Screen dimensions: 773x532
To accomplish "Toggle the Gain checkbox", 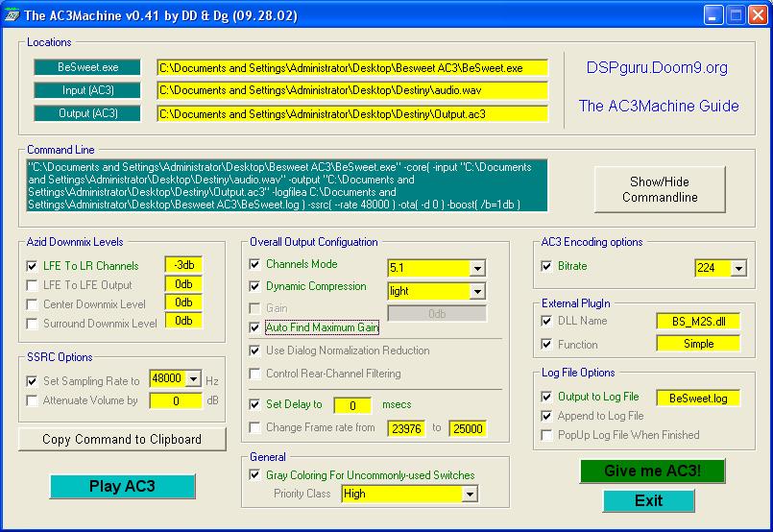I will click(x=254, y=308).
